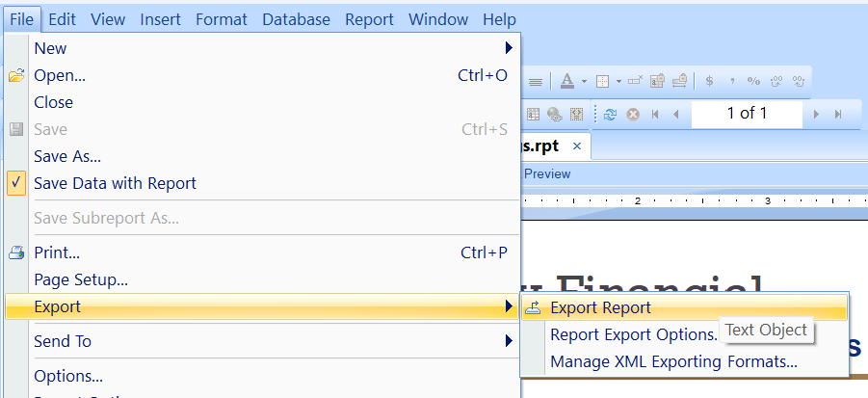
Task: Close the .rpt document tab
Action: tap(577, 146)
